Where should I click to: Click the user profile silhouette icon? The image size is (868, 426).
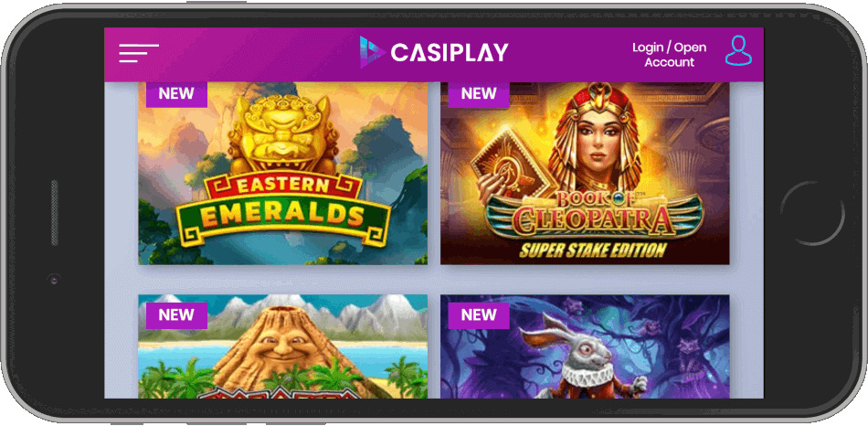point(738,51)
